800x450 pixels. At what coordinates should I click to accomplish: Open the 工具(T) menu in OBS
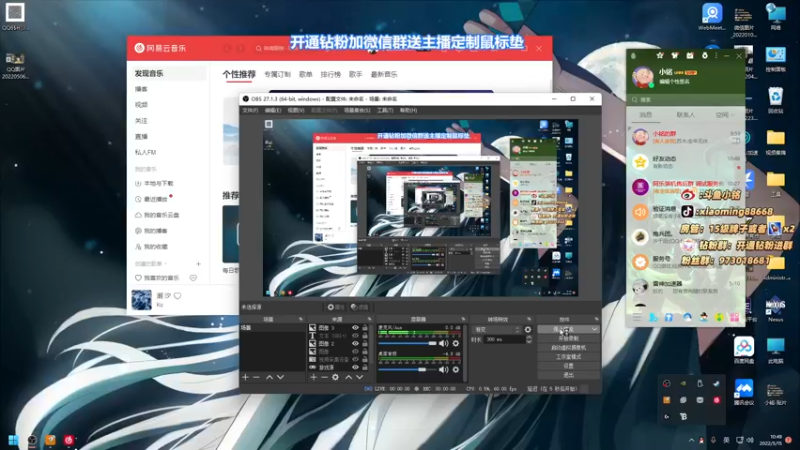click(385, 110)
